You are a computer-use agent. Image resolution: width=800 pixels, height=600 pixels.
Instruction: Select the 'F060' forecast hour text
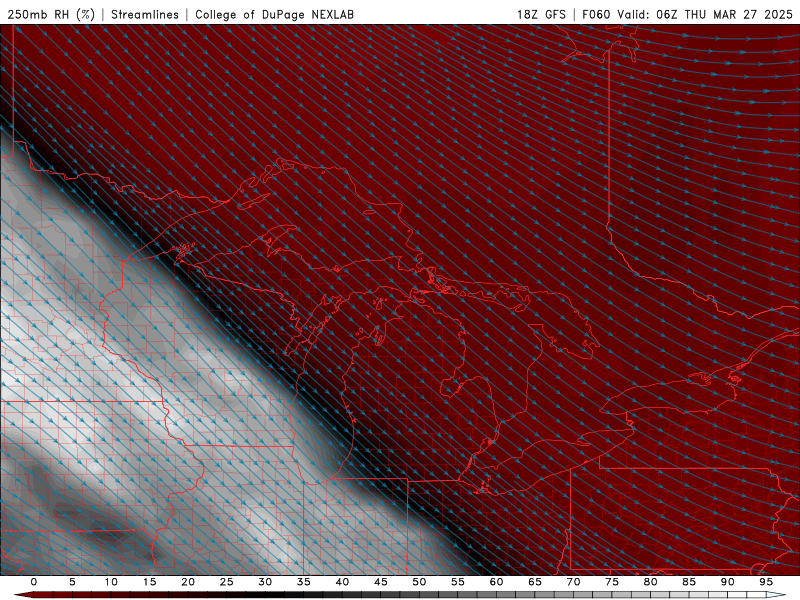(x=596, y=14)
